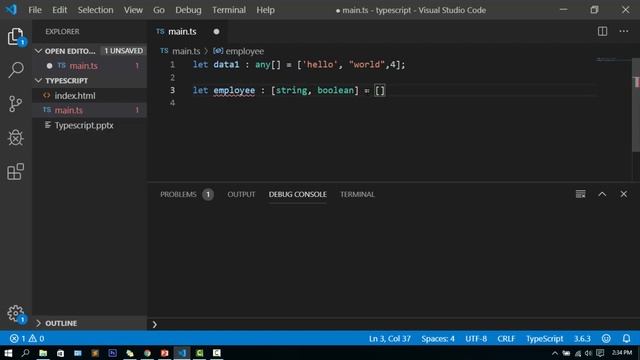
Task: Switch to the Terminal panel tab
Action: click(357, 194)
